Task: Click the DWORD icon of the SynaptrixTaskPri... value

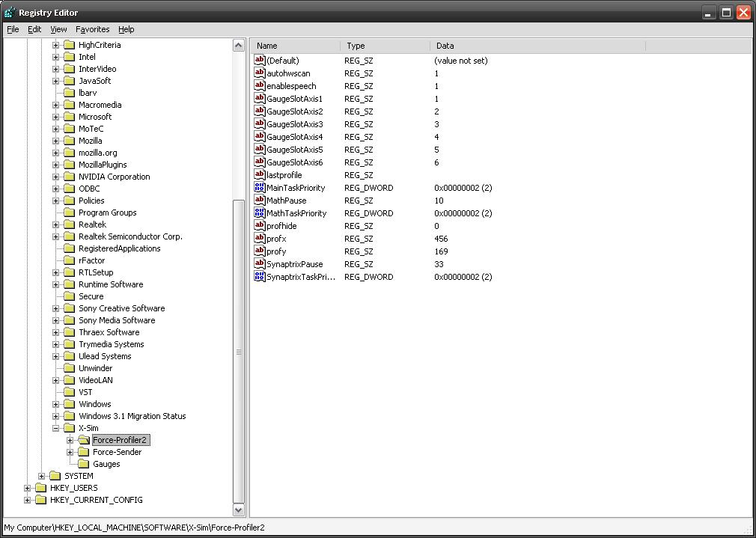Action: [x=260, y=277]
